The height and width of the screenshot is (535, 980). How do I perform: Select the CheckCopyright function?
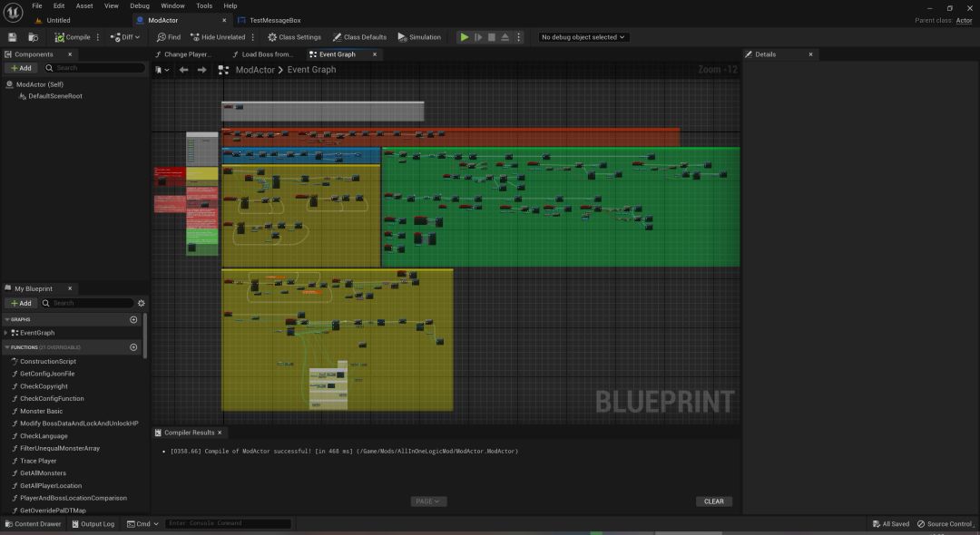click(44, 386)
